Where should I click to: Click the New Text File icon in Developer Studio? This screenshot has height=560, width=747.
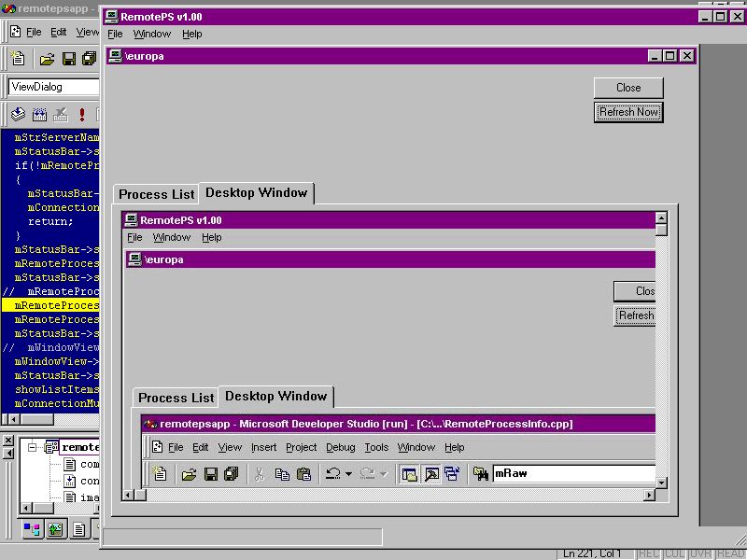pyautogui.click(x=18, y=59)
